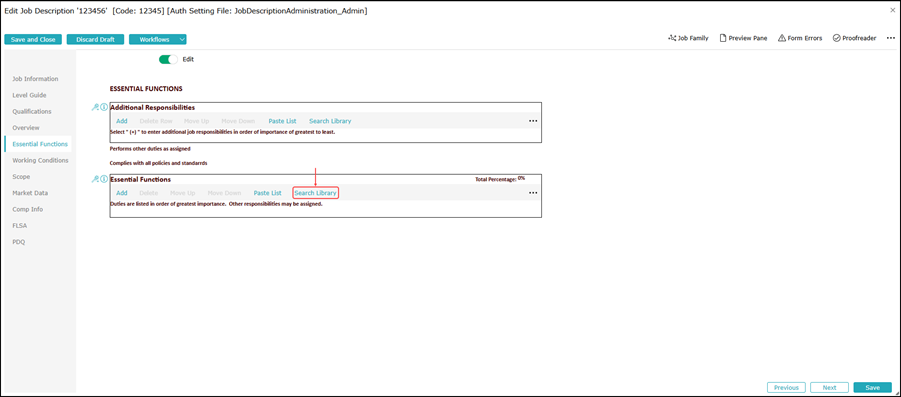Click the Total Percentage label
Viewport: 901px width, 397px height.
point(495,179)
